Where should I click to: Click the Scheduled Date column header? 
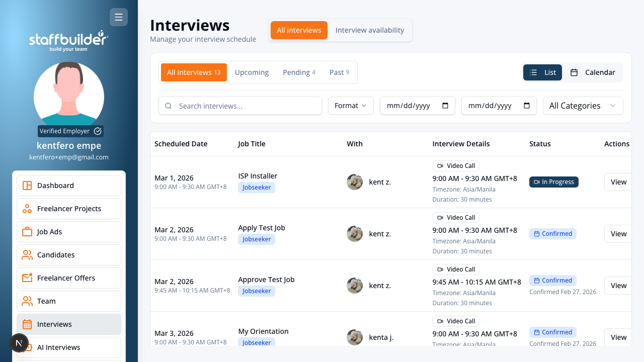[181, 144]
